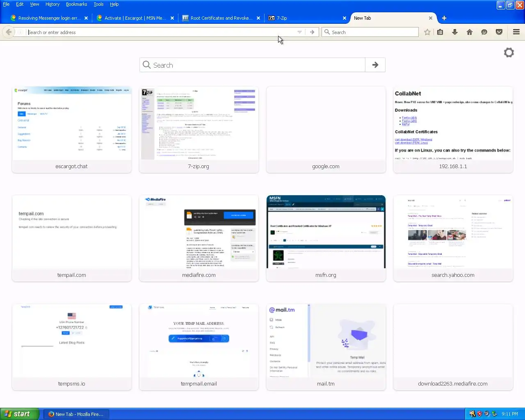Click New Tab - Mozilla Firefox taskbar button
This screenshot has width=525, height=420.
point(76,414)
